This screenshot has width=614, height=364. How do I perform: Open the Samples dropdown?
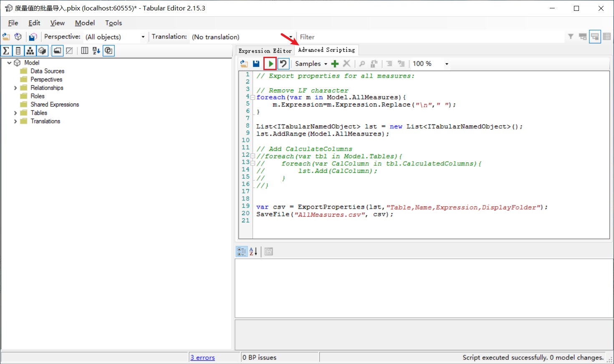[311, 63]
